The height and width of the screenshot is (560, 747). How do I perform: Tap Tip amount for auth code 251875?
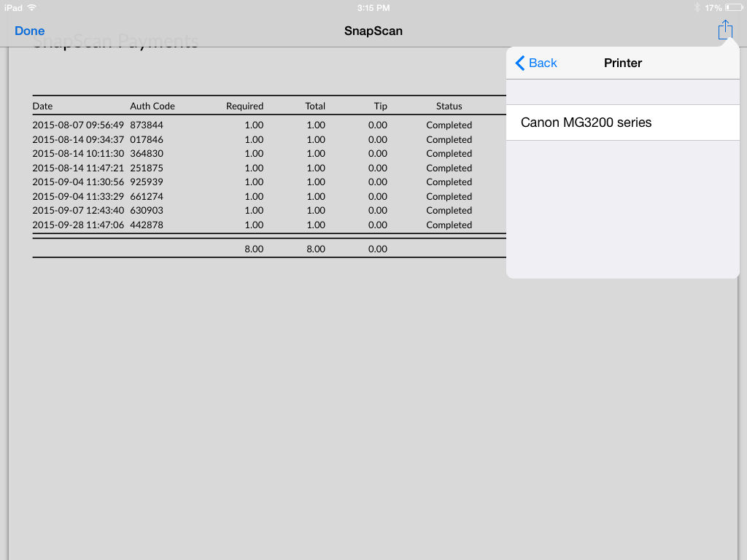378,168
